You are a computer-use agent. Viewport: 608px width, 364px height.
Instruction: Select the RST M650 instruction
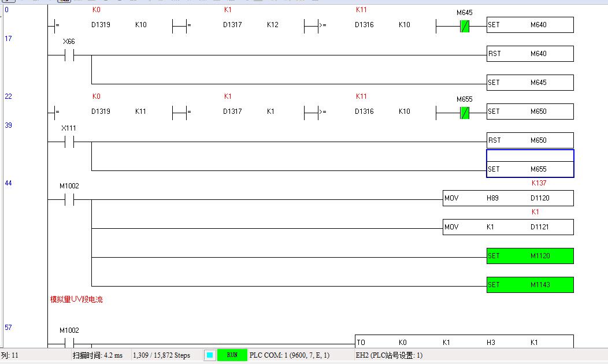coord(530,141)
